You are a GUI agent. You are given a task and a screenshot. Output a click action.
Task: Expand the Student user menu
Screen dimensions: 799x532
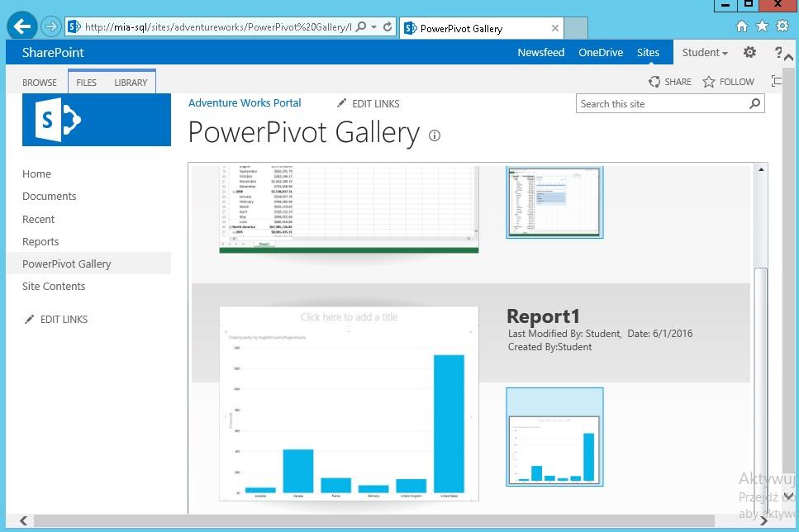click(705, 53)
